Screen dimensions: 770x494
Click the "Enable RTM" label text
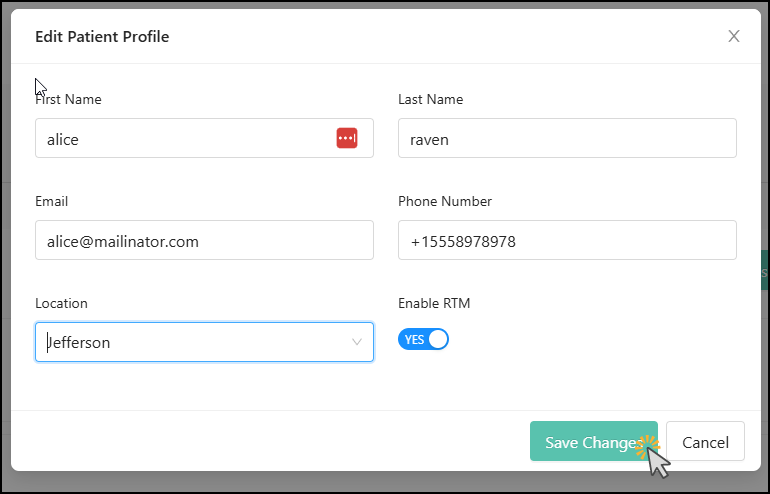click(x=434, y=303)
